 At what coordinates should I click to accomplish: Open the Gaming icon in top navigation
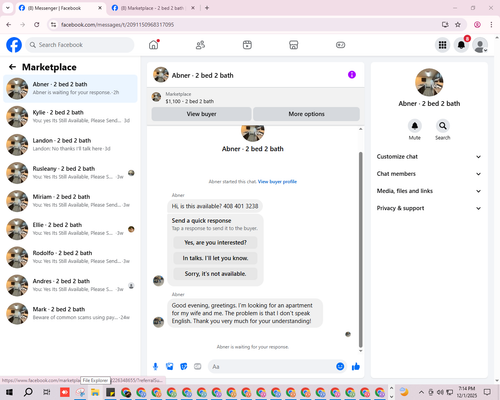340,45
